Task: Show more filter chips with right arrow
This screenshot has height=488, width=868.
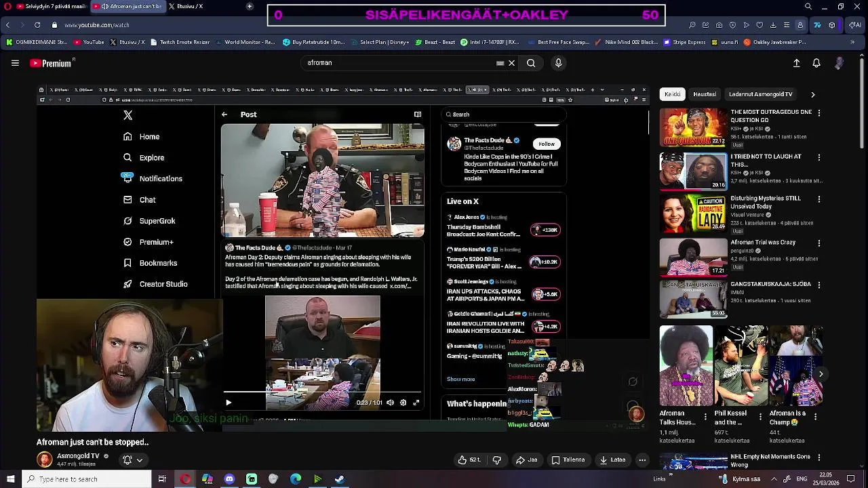Action: pyautogui.click(x=813, y=94)
